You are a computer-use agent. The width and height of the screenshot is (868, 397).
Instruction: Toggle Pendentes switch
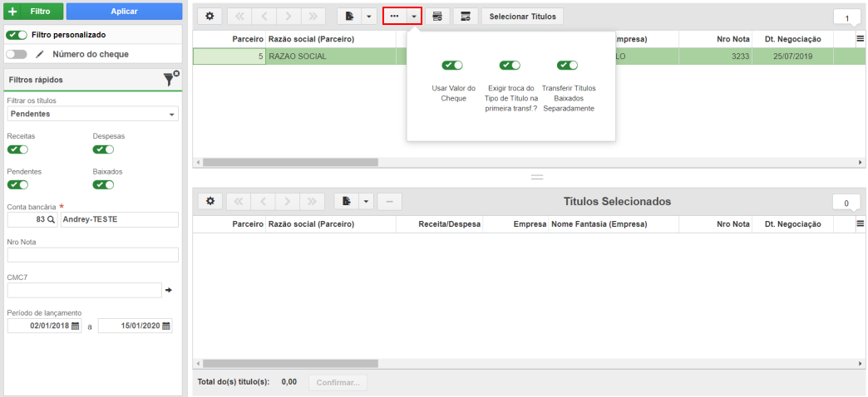coord(17,184)
